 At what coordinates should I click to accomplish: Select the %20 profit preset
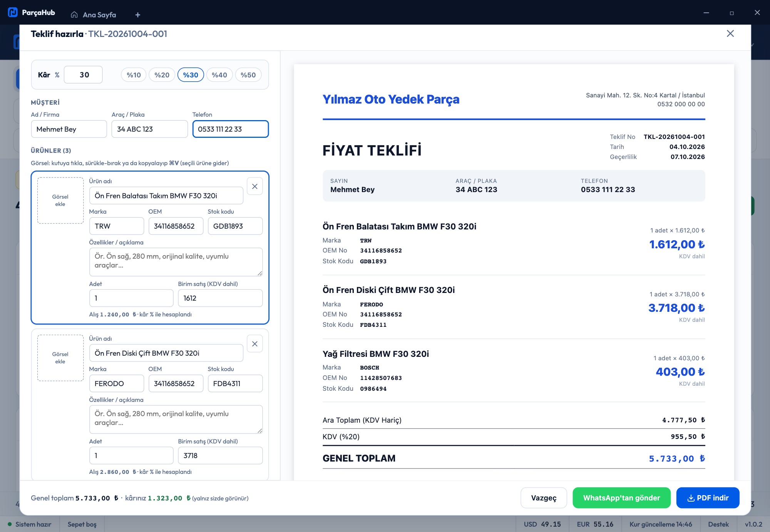162,75
